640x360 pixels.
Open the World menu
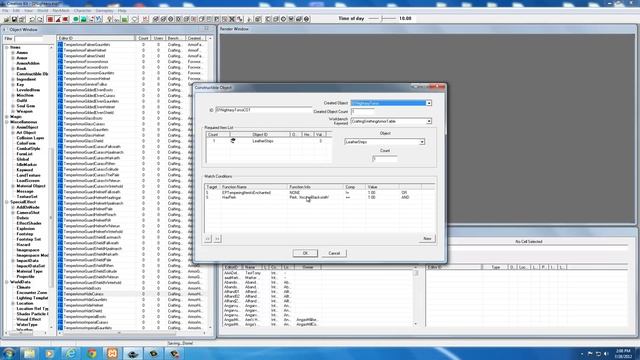click(x=43, y=11)
